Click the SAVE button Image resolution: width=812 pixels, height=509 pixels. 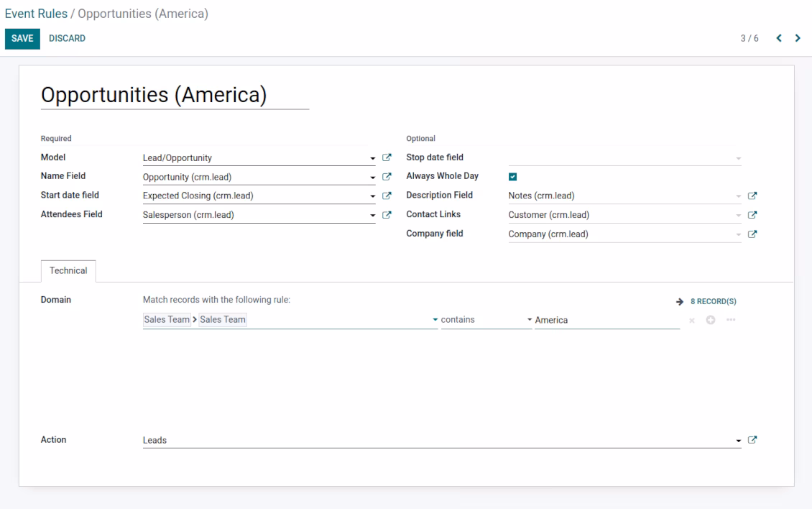point(22,38)
